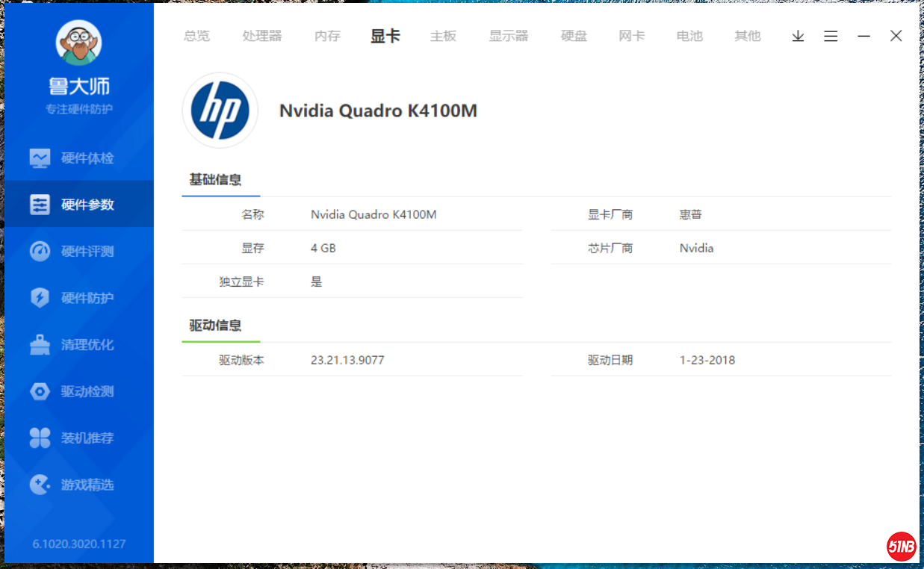Open 装机推荐 in the sidebar
924x569 pixels.
pos(79,438)
